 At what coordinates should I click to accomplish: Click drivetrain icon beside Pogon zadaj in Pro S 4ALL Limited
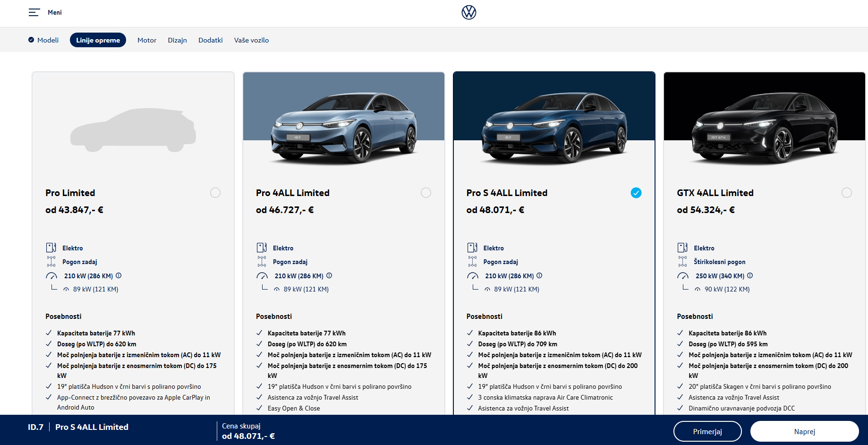[x=472, y=261]
